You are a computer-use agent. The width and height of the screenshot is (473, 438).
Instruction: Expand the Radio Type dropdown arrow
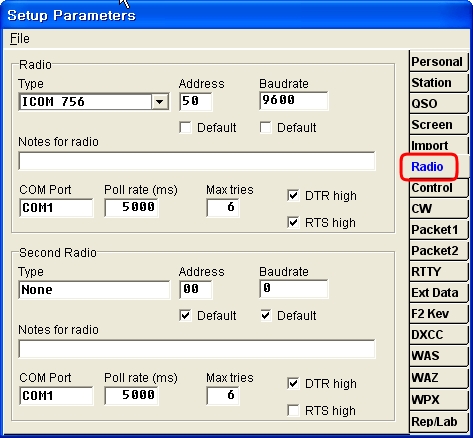point(160,102)
